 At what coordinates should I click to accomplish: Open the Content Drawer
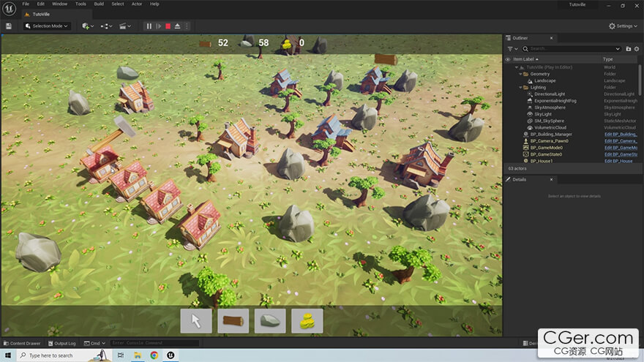(x=22, y=343)
